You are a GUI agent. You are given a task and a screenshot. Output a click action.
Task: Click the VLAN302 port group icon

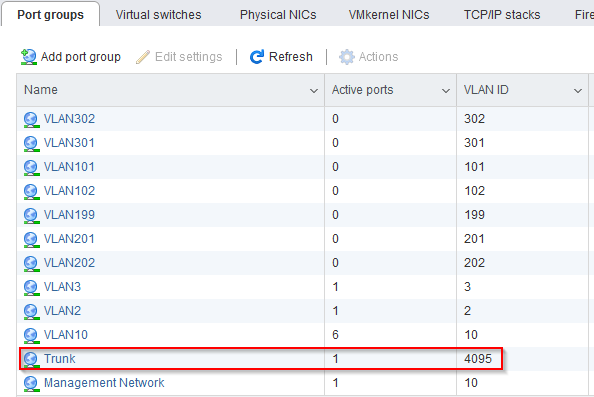click(31, 119)
